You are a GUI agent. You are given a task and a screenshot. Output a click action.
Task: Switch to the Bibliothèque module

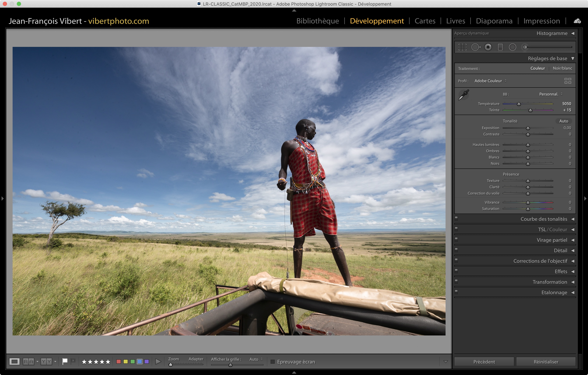pos(317,21)
